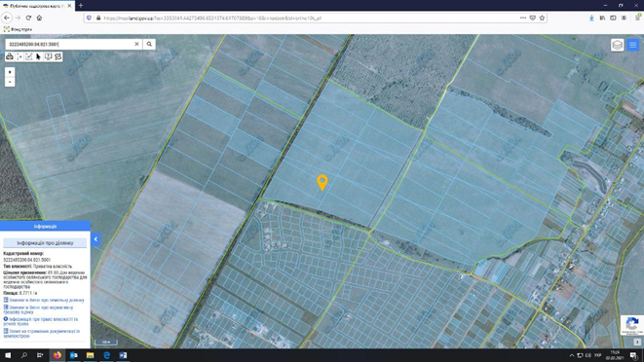Zoom out the map with minus button
The width and height of the screenshot is (644, 362).
[10, 82]
